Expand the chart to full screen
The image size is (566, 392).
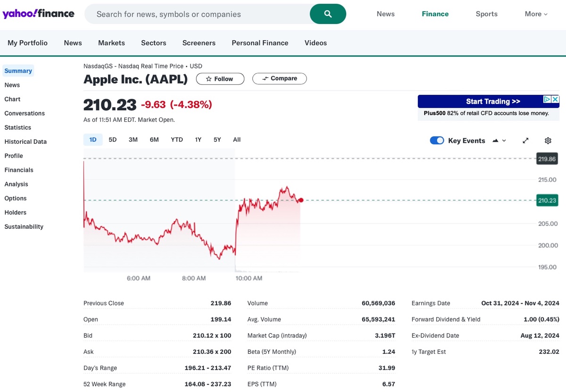[525, 140]
